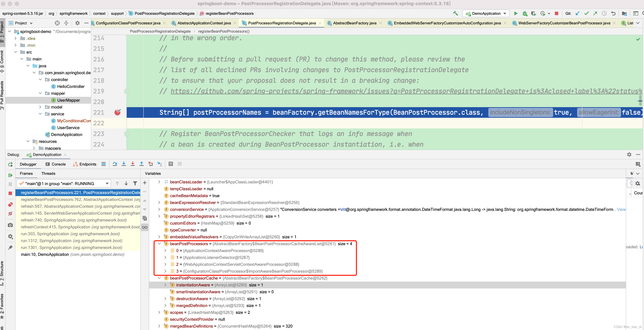
Task: Click Rerun DemoApplication debug icon
Action: (10, 164)
